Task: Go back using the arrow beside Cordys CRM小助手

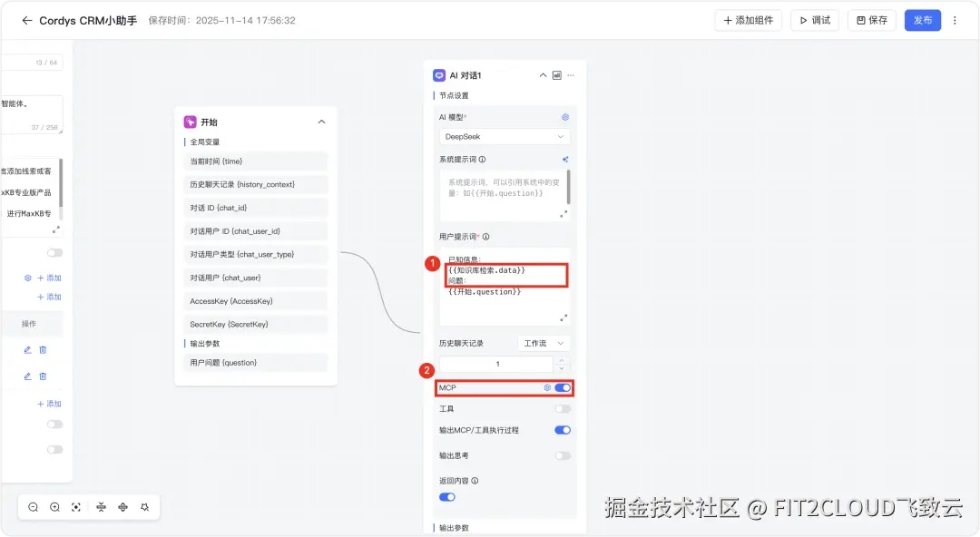Action: [x=27, y=20]
